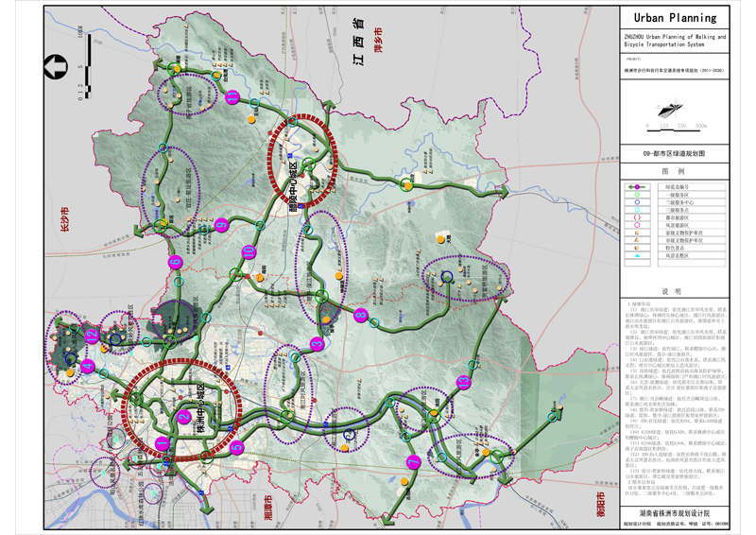This screenshot has height=535, width=756.
Task: Click the north arrow on map's left edge
Action: point(53,66)
